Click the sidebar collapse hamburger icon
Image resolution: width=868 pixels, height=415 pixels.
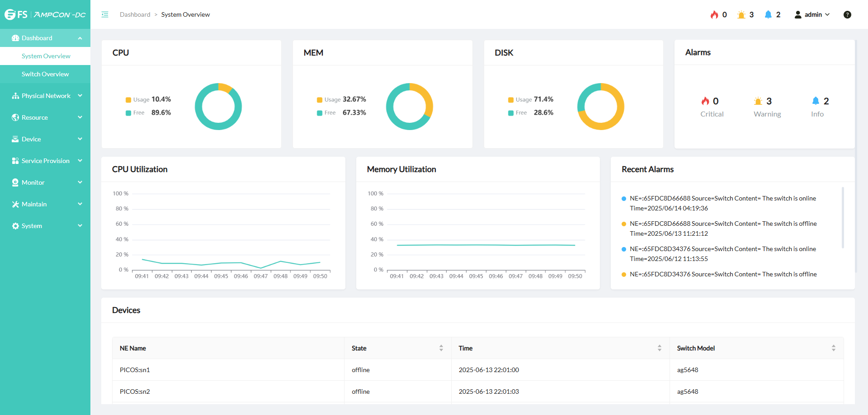click(x=105, y=14)
